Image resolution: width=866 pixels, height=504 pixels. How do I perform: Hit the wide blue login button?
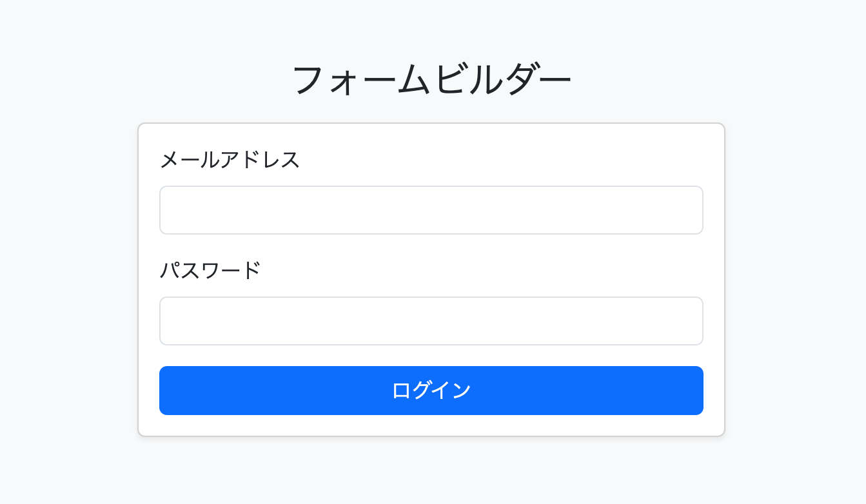click(x=431, y=391)
